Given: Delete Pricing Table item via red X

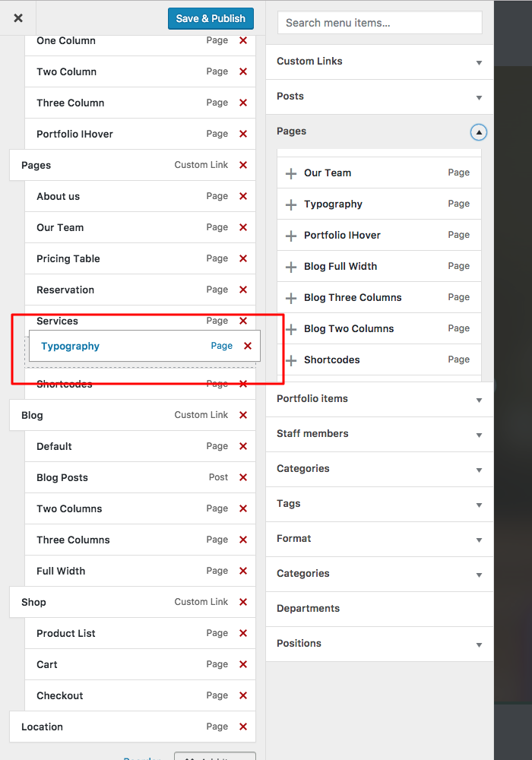Looking at the screenshot, I should 243,258.
